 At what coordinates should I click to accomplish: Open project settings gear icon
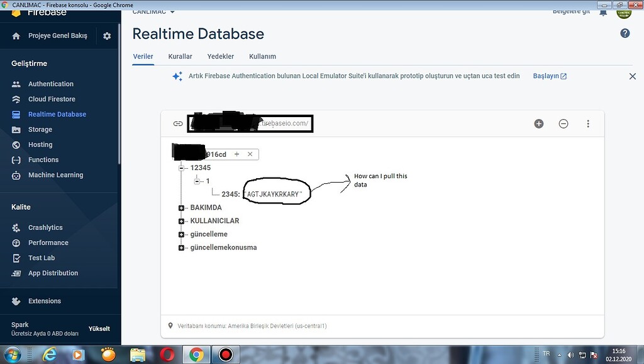point(107,36)
